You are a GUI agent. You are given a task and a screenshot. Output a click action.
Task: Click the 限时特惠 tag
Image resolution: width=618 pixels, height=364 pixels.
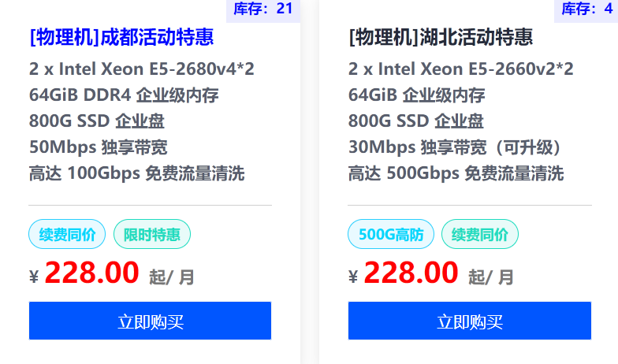152,234
